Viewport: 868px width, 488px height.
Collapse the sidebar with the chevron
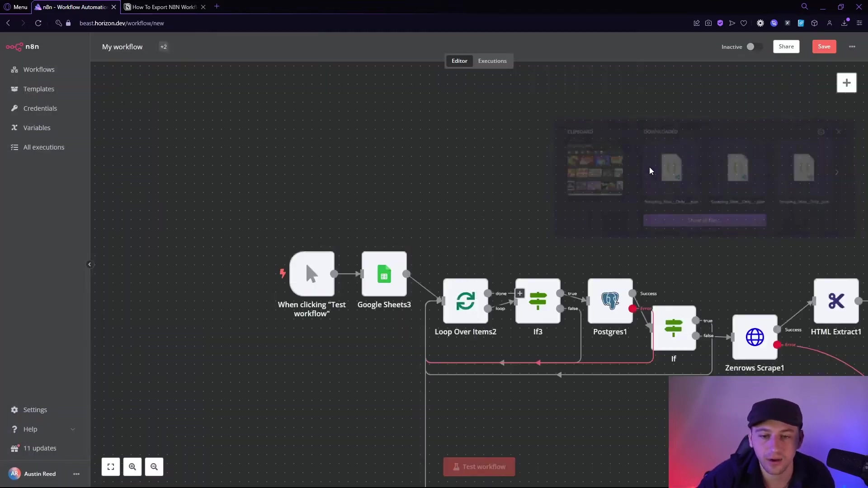click(x=90, y=264)
